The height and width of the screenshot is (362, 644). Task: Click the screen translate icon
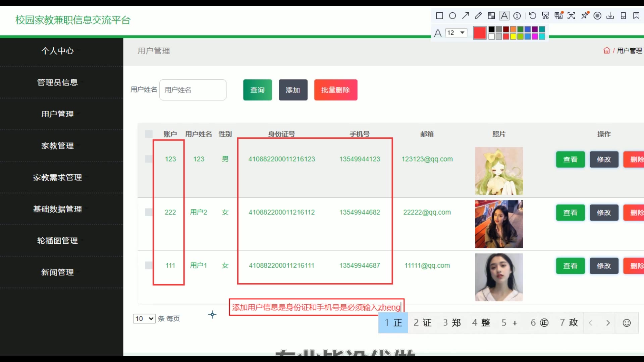coord(558,16)
